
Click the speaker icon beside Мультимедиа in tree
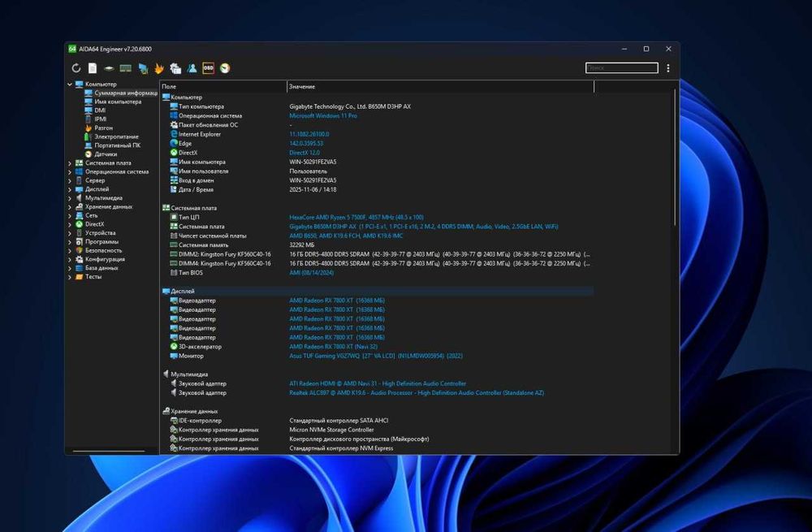80,198
